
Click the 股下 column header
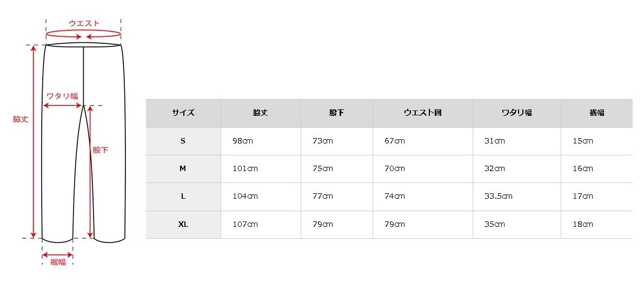click(336, 113)
